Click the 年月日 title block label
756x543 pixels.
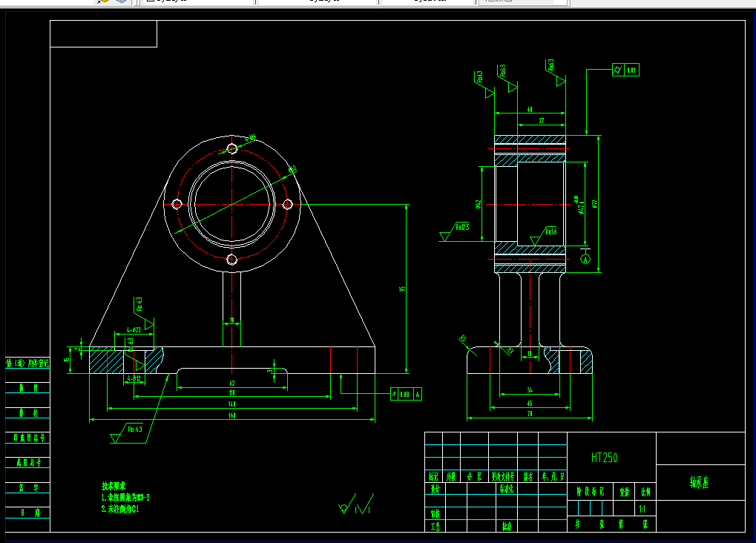click(553, 476)
